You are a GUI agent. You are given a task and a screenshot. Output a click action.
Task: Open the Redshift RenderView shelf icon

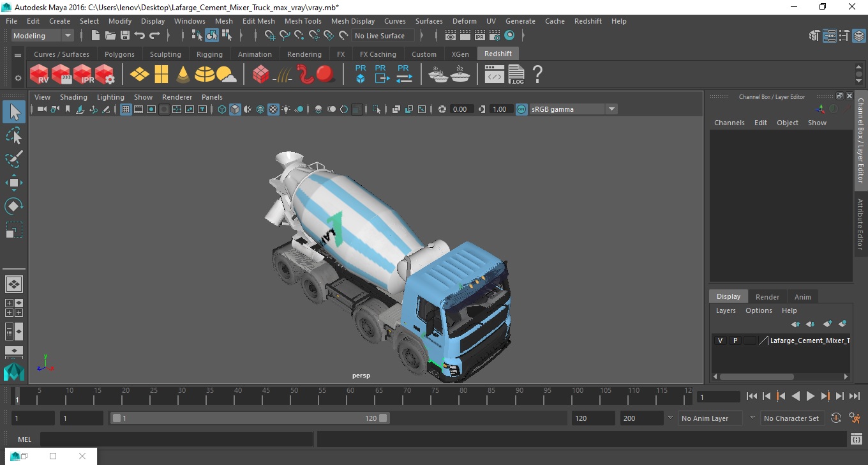[x=40, y=74]
